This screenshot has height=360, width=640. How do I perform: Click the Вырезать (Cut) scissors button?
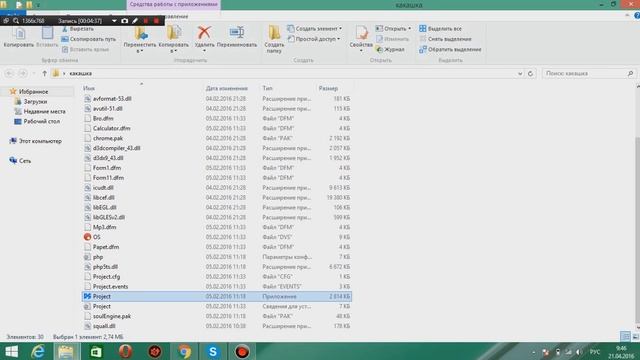78,29
